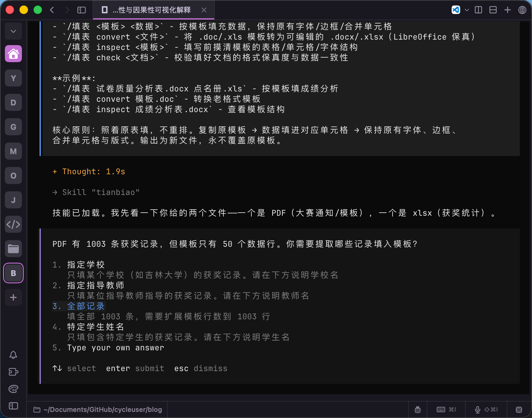Image resolution: width=532 pixels, height=418 pixels.
Task: Open the Y workspace in sidebar
Action: (13, 78)
